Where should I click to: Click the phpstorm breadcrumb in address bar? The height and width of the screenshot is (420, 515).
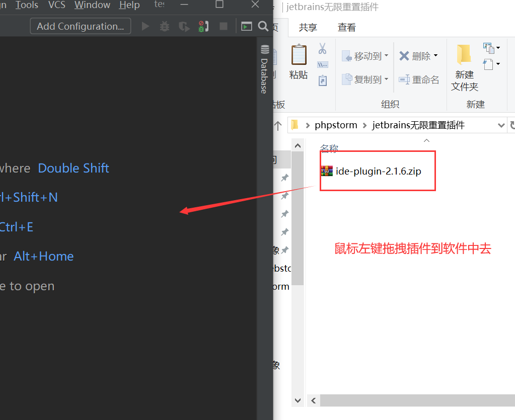[336, 125]
